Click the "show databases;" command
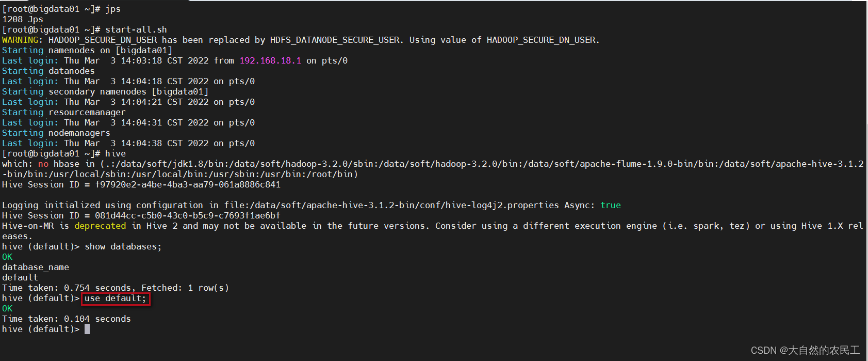Image resolution: width=868 pixels, height=361 pixels. pyautogui.click(x=123, y=246)
